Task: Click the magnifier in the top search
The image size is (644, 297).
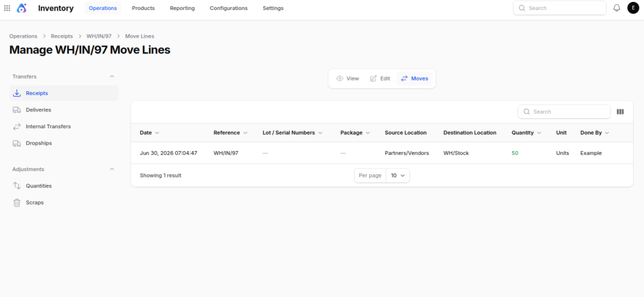Action: click(522, 8)
